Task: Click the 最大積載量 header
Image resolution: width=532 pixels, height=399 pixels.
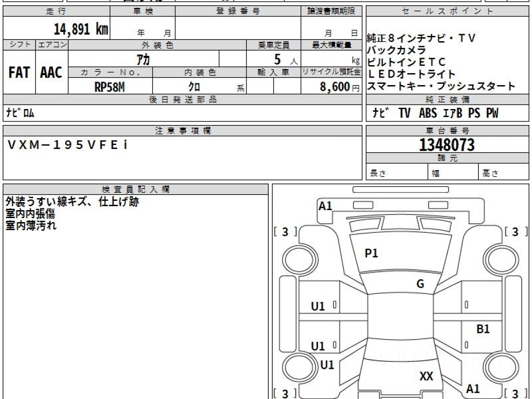Action: [331, 45]
